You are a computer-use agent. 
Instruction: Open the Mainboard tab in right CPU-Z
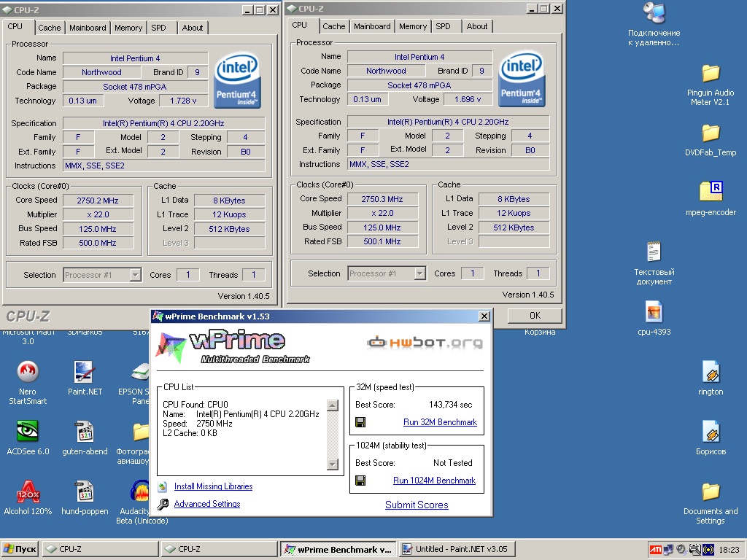click(x=372, y=26)
